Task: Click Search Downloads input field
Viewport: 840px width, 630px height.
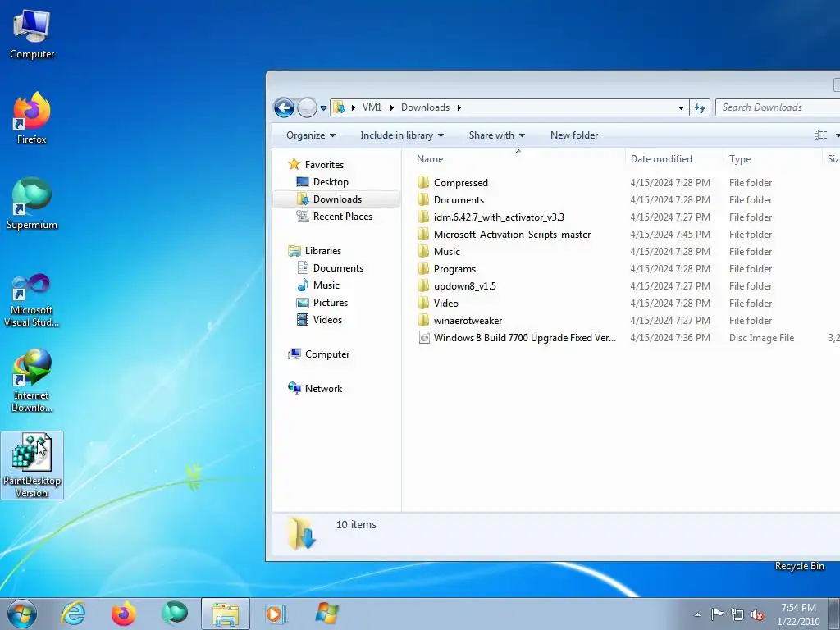Action: click(x=778, y=107)
